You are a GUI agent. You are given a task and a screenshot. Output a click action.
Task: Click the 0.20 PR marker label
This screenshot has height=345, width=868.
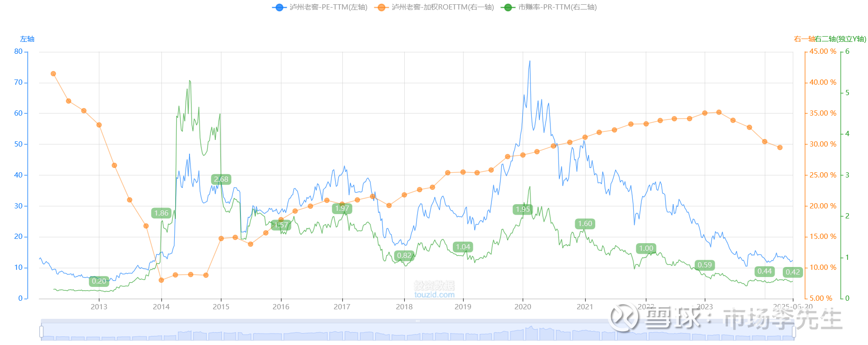click(x=99, y=281)
